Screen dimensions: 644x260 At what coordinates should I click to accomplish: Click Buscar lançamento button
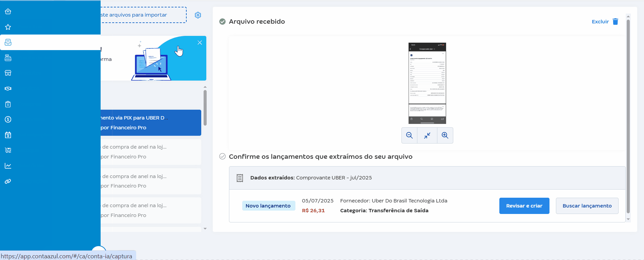tap(587, 206)
